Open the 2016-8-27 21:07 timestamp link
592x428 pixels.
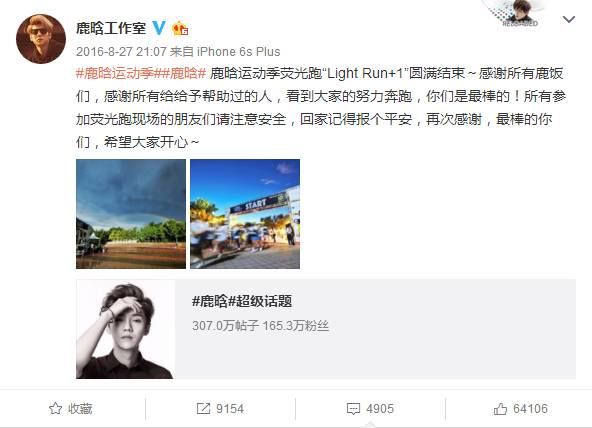121,52
